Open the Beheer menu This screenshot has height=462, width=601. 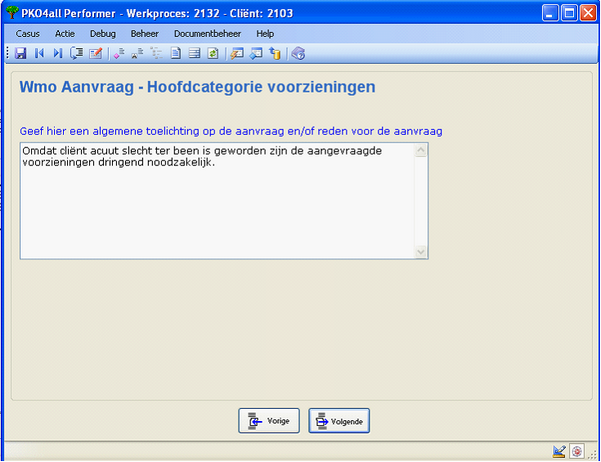coord(145,34)
